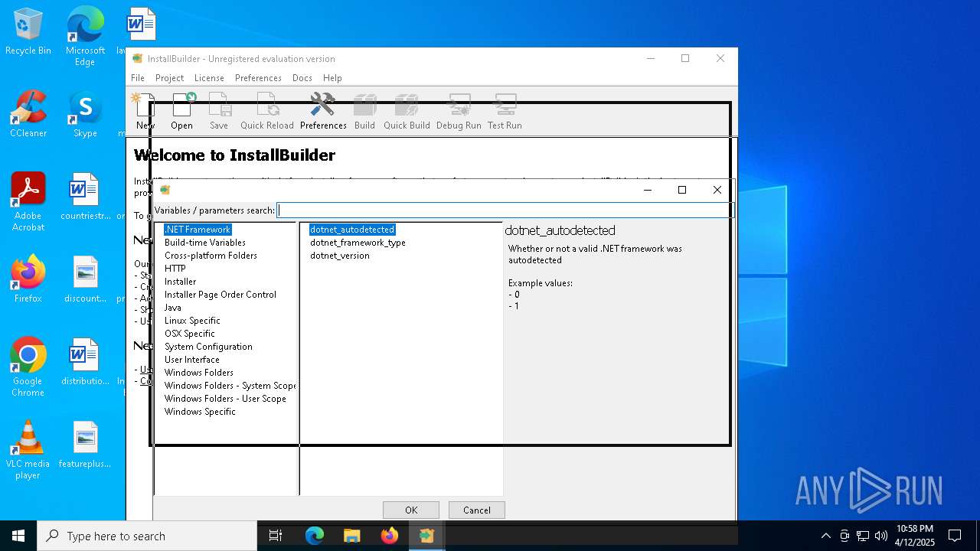Close the variables dialog window
The height and width of the screenshot is (551, 980).
pyautogui.click(x=717, y=190)
